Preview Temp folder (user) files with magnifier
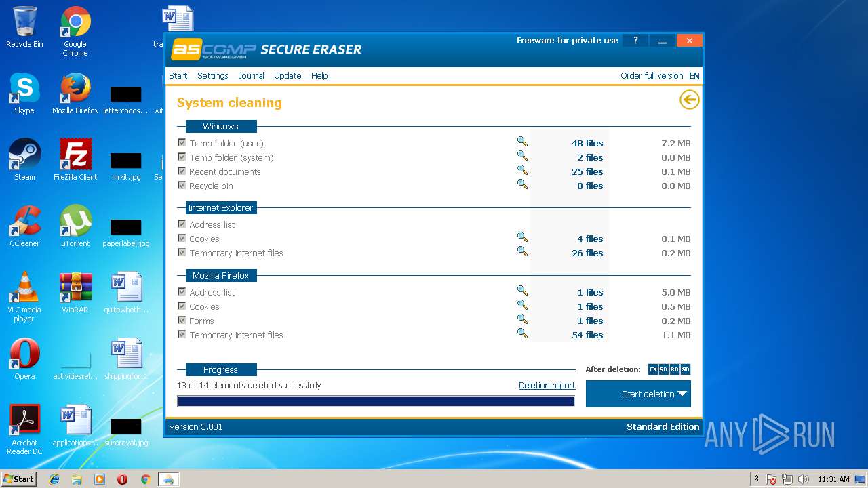868x488 pixels. pyautogui.click(x=522, y=142)
